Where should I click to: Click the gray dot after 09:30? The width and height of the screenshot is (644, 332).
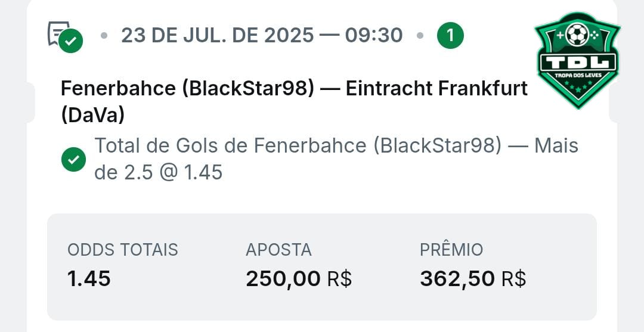(x=420, y=36)
